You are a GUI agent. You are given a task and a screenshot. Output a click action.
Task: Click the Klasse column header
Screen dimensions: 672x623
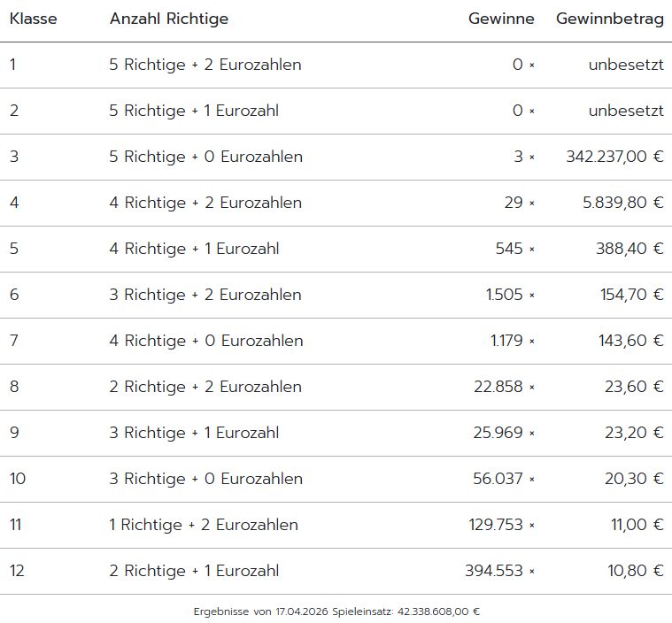(x=34, y=19)
